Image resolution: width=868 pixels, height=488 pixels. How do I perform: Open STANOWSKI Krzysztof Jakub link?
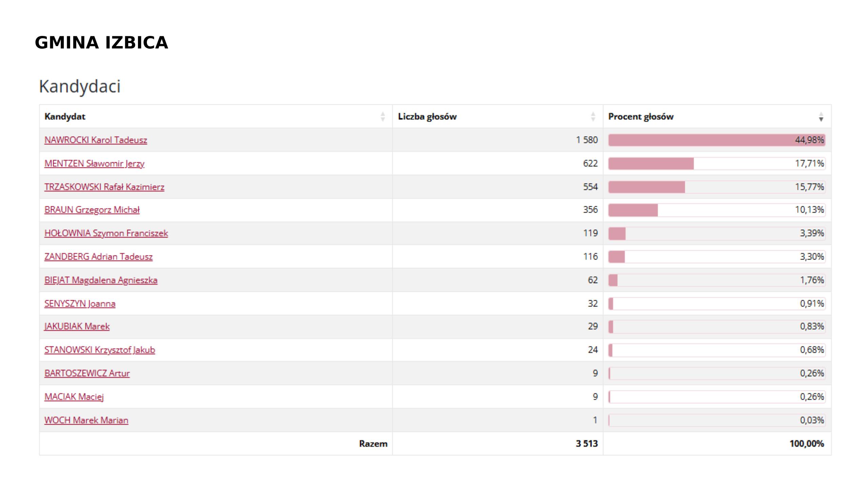100,350
